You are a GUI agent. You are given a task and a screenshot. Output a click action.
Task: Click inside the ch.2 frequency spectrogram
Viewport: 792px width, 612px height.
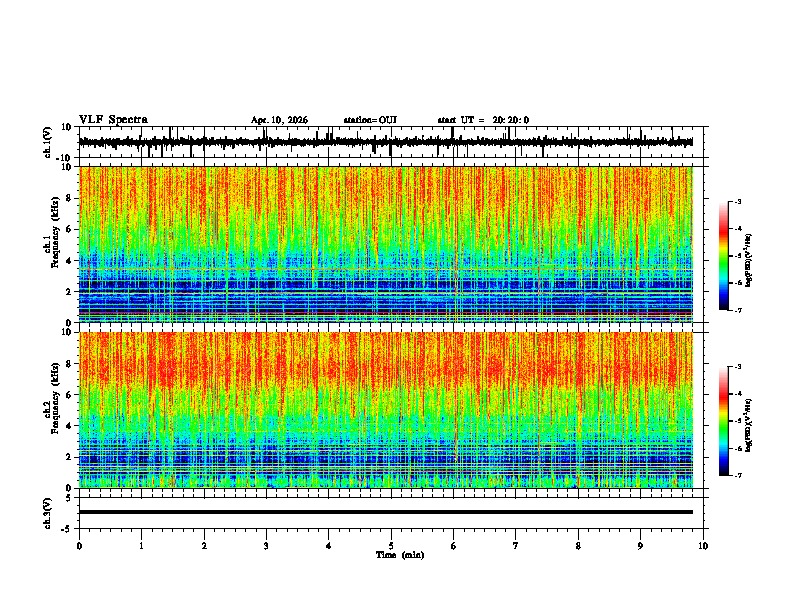tap(385, 410)
